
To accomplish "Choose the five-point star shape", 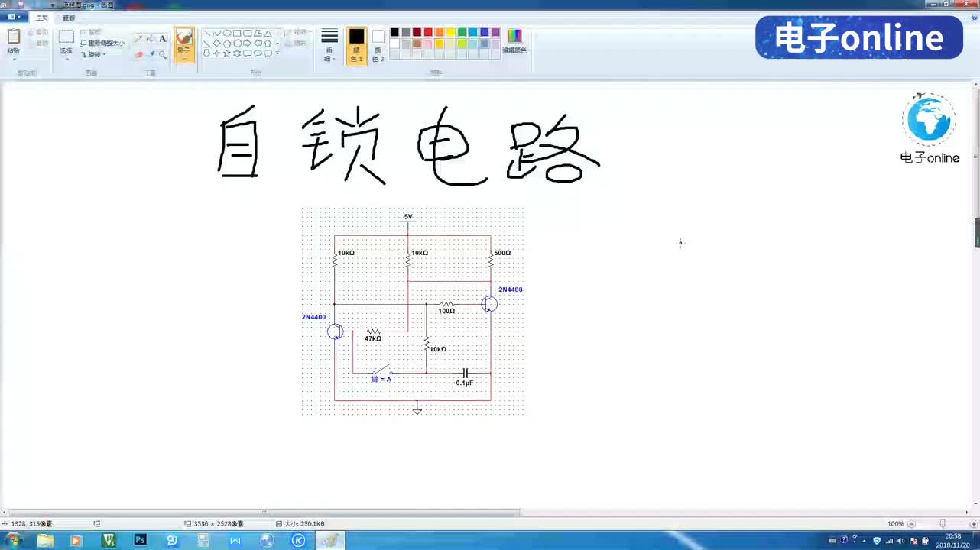I will 227,53.
